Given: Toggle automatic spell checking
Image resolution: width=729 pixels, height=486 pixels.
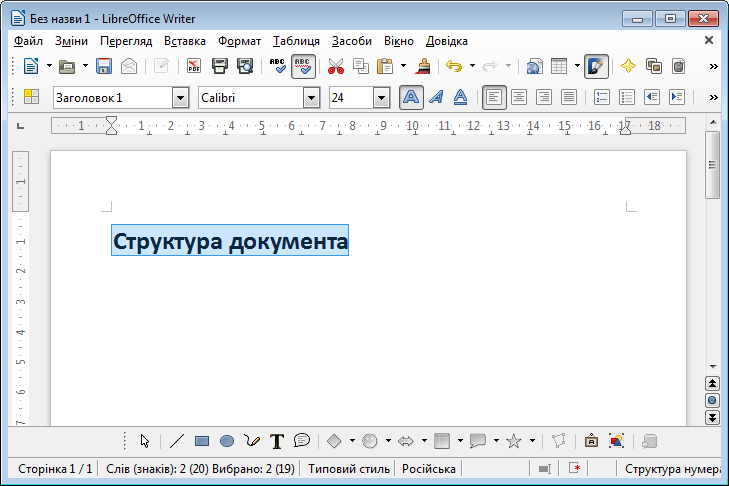Looking at the screenshot, I should (x=304, y=66).
